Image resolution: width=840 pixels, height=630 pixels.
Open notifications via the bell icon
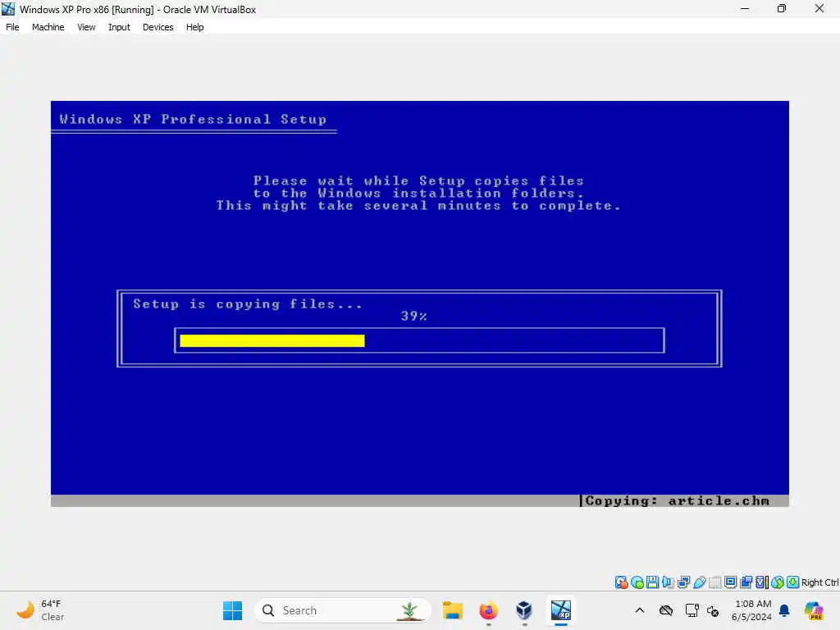point(784,610)
